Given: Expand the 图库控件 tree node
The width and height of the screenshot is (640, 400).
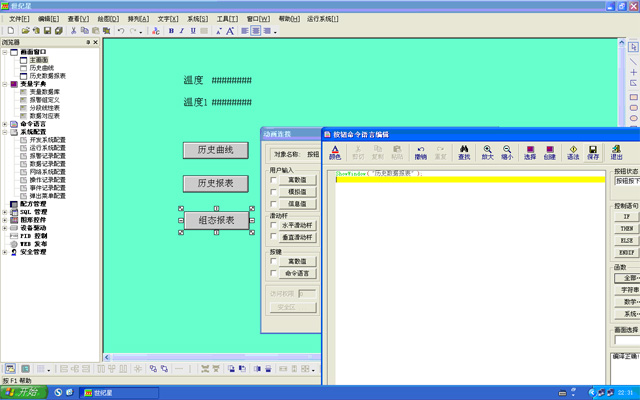Looking at the screenshot, I should (x=5, y=220).
